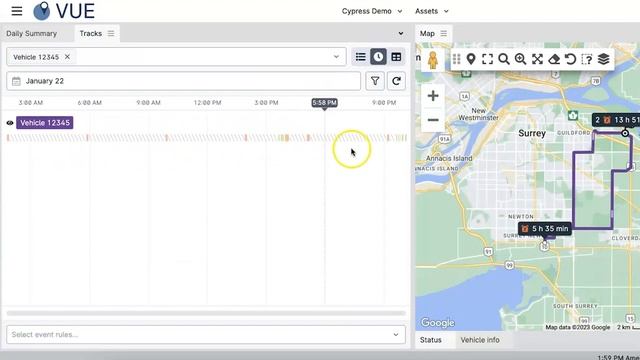This screenshot has height=360, width=640.
Task: Click the fit-to-extent arrows tool
Action: pyautogui.click(x=537, y=59)
